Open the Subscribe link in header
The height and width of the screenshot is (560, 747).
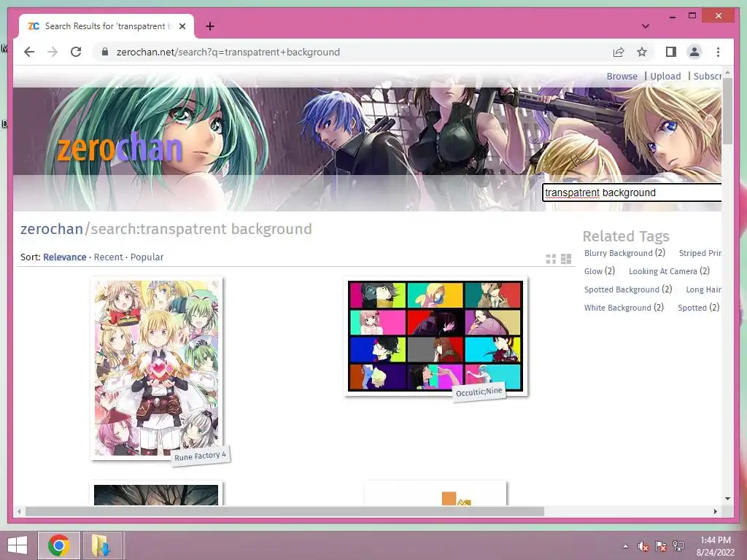coord(708,76)
